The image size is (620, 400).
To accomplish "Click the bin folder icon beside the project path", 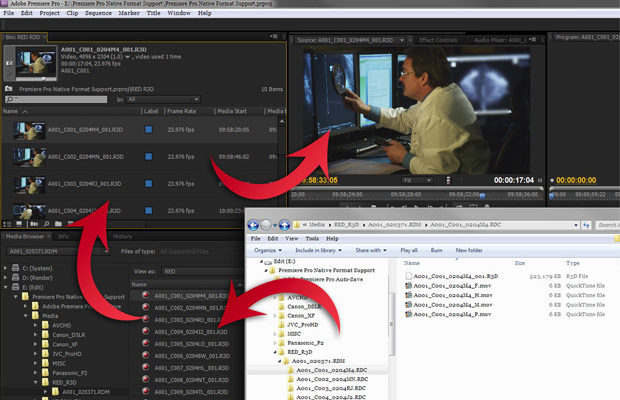I will coord(9,89).
